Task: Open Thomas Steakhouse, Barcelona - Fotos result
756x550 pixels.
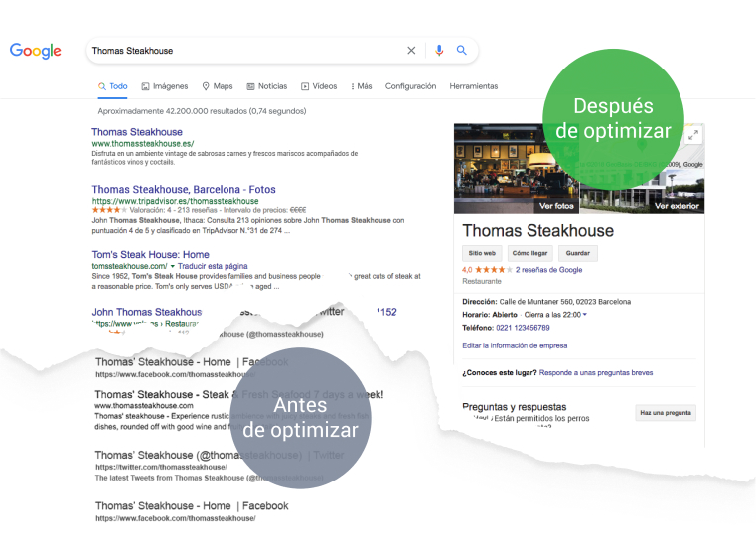Action: [184, 189]
